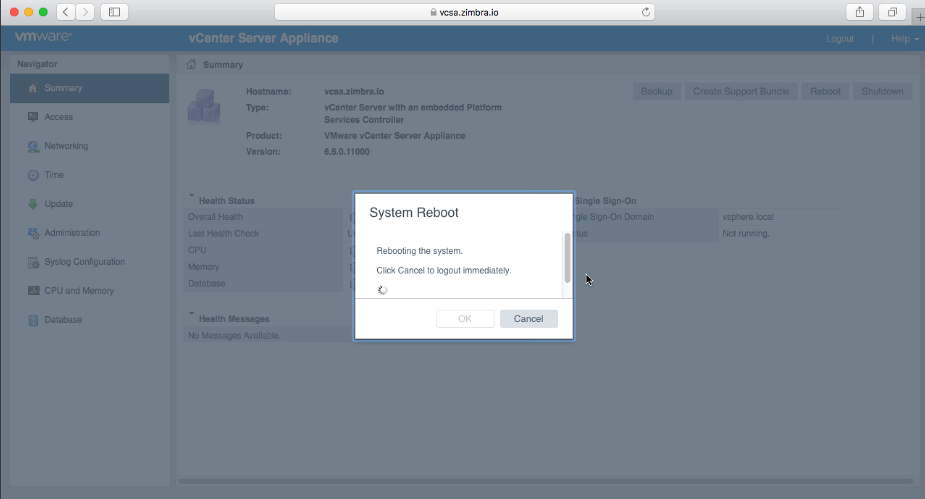Click the vcsa.zimbra.io address bar
This screenshot has height=499, width=925.
464,12
